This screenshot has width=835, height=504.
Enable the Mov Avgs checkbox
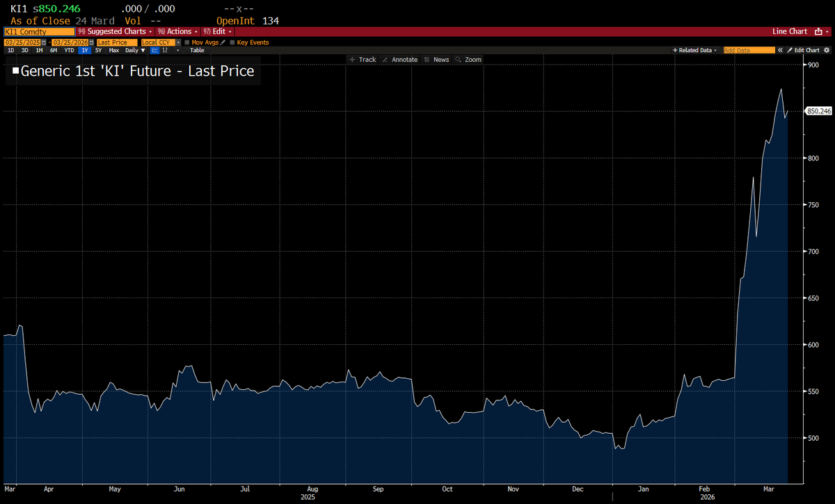pyautogui.click(x=187, y=42)
